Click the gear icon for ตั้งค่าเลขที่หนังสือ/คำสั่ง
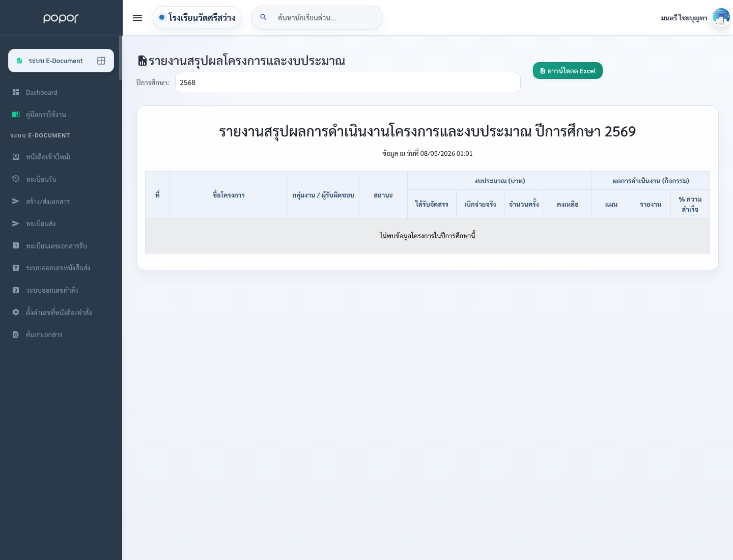Image resolution: width=733 pixels, height=560 pixels. click(x=16, y=312)
